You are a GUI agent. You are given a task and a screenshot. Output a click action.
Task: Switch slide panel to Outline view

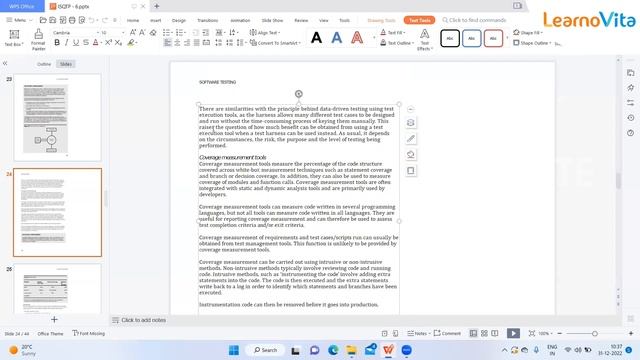44,64
